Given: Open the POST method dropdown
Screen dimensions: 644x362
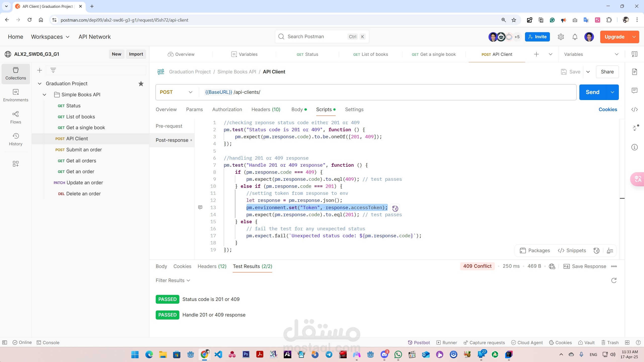Looking at the screenshot, I should coord(176,92).
